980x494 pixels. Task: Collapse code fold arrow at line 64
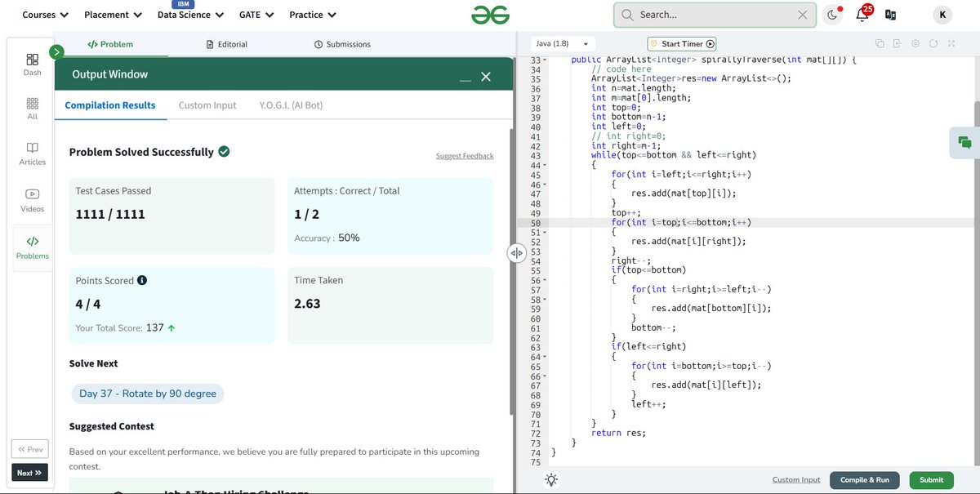click(x=545, y=357)
